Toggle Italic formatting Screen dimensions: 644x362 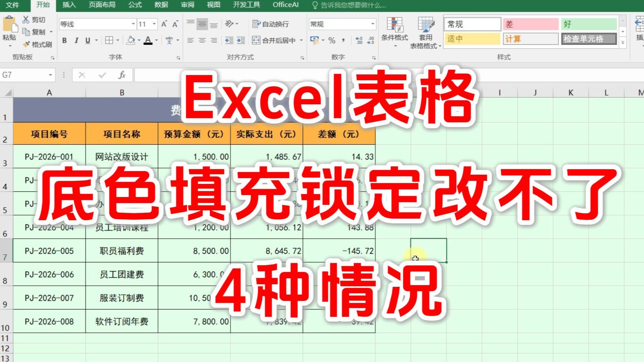[x=76, y=40]
